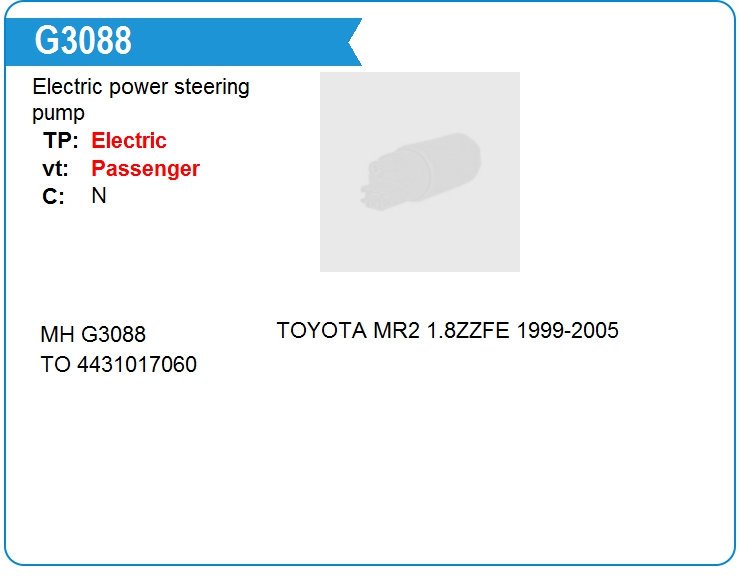Select the TP: label

60,141
